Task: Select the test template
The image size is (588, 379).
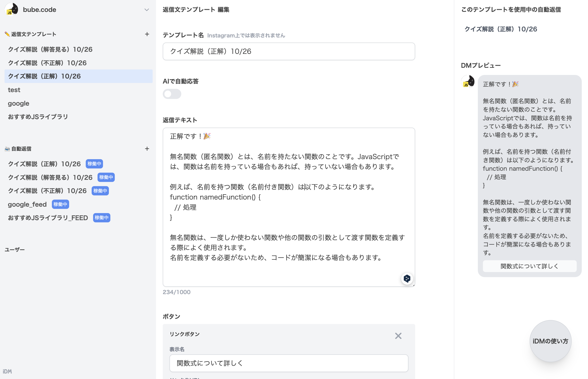Action: tap(14, 90)
